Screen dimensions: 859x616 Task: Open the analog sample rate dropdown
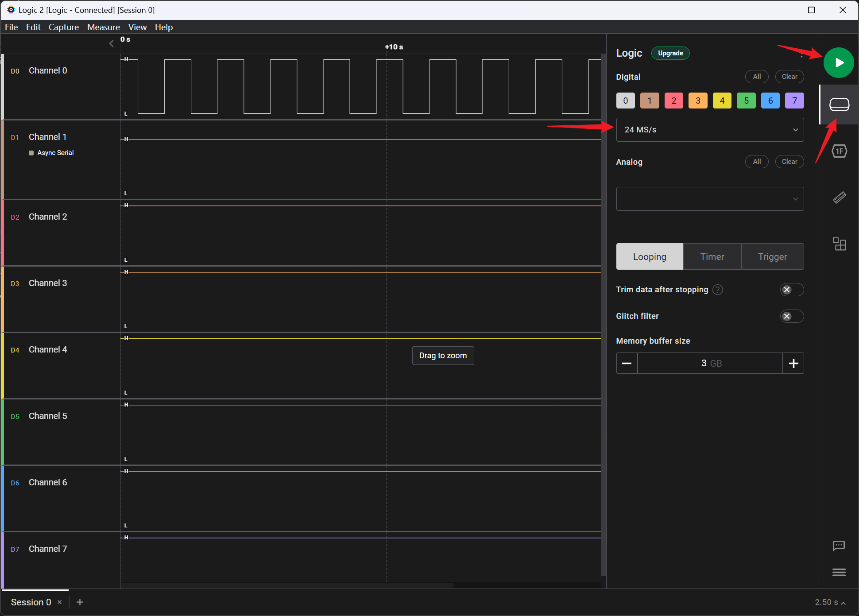[x=710, y=199]
